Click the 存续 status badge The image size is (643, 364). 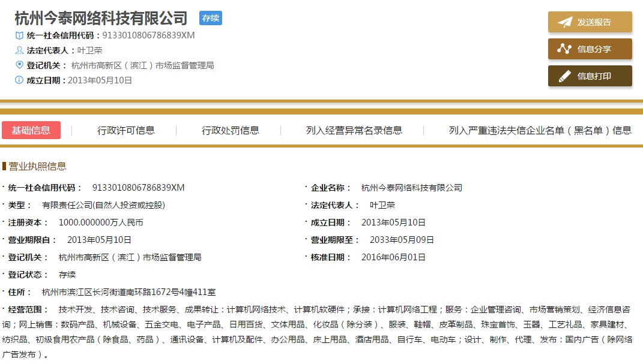click(x=211, y=18)
